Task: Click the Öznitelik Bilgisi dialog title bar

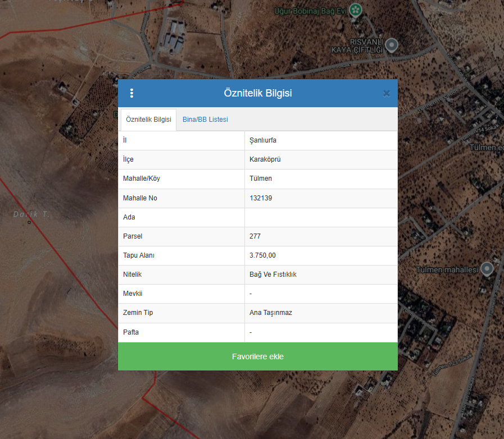Action: click(x=257, y=93)
